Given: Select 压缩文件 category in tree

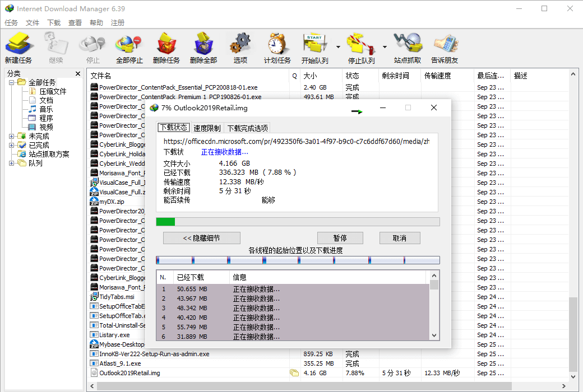Looking at the screenshot, I should (53, 91).
